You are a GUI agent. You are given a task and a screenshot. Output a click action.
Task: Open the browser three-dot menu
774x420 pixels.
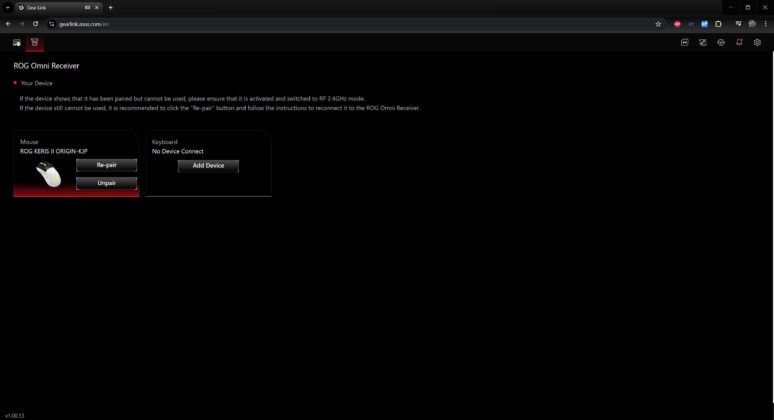(x=766, y=24)
